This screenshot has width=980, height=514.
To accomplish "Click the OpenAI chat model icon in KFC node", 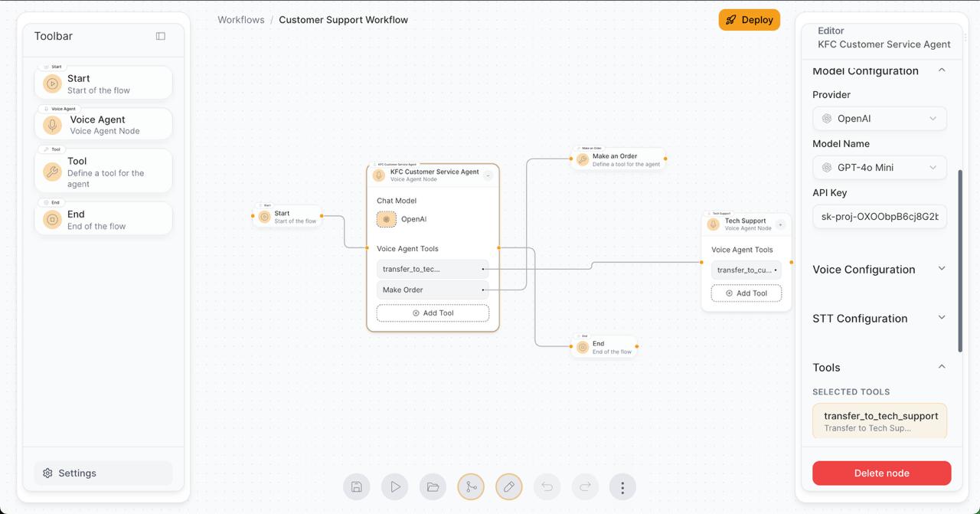I will [x=387, y=219].
